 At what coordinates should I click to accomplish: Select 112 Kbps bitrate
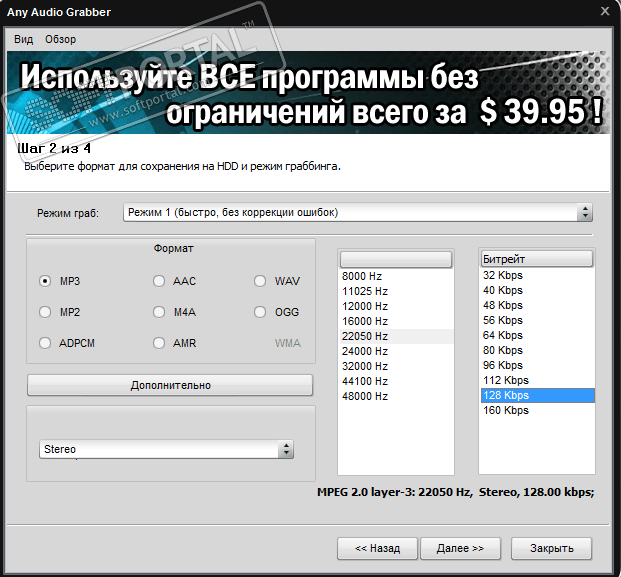pos(537,381)
